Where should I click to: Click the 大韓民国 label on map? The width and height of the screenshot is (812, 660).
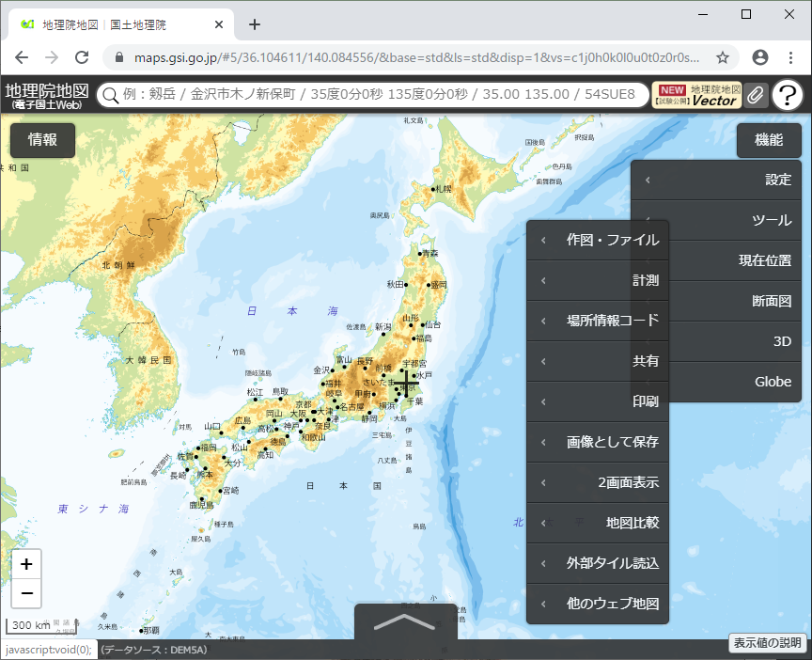pyautogui.click(x=148, y=360)
